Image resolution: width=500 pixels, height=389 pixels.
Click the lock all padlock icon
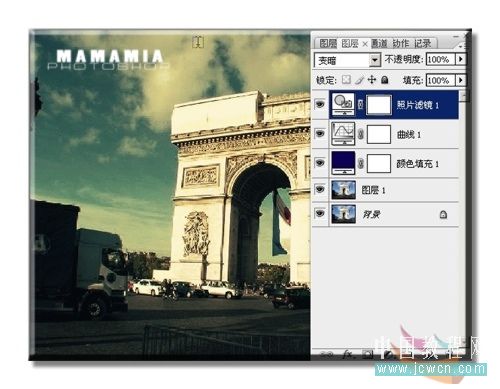(x=385, y=80)
